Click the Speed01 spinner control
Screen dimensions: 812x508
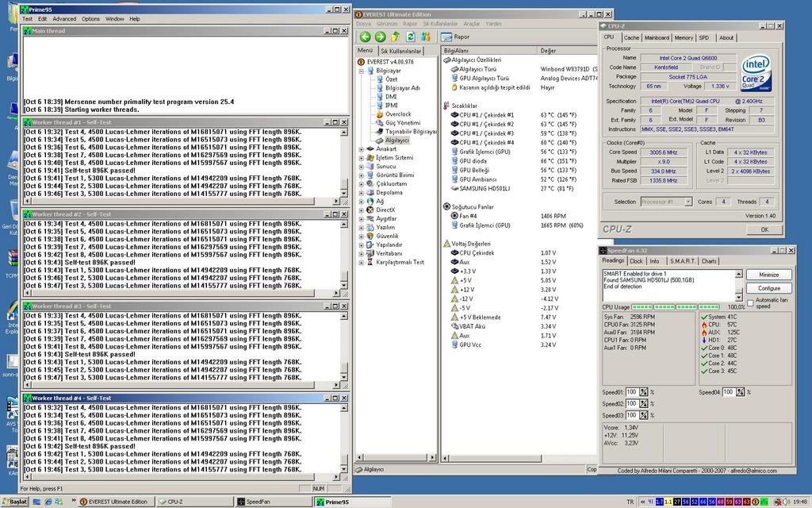(644, 392)
